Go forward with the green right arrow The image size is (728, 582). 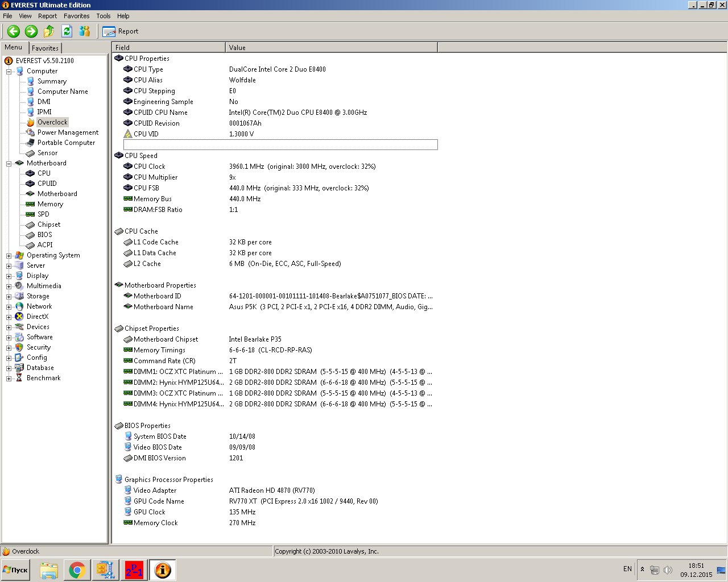[31, 31]
